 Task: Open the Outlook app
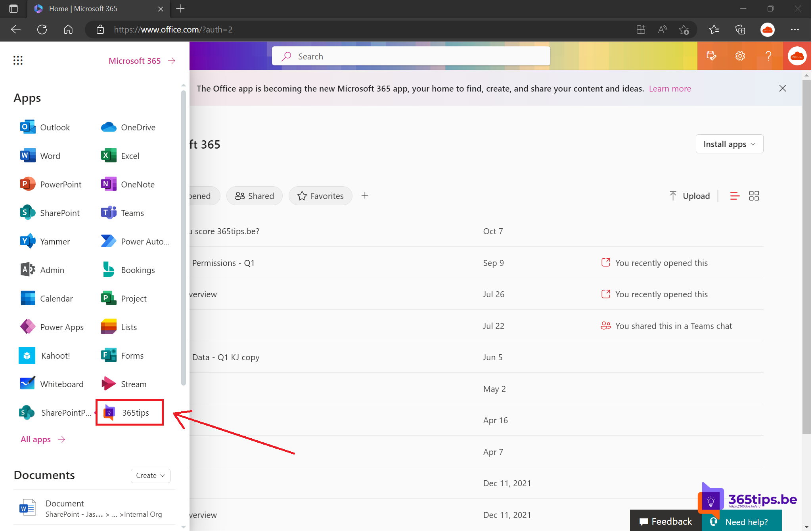(45, 126)
